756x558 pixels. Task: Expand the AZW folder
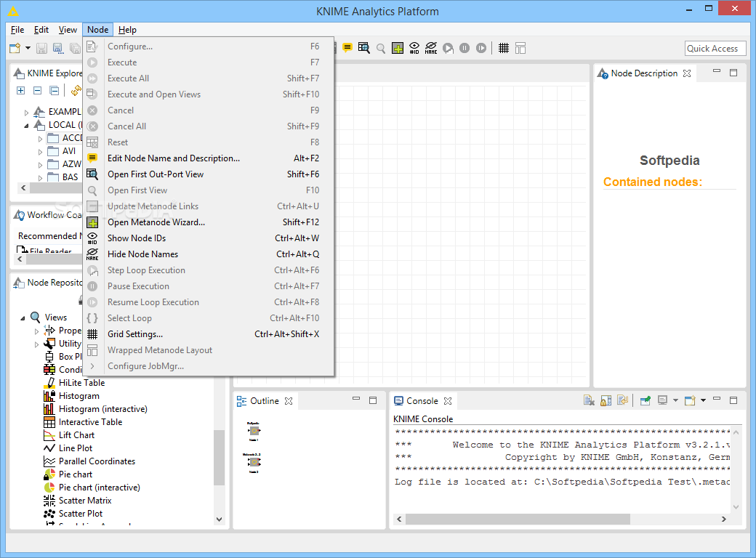pos(40,164)
